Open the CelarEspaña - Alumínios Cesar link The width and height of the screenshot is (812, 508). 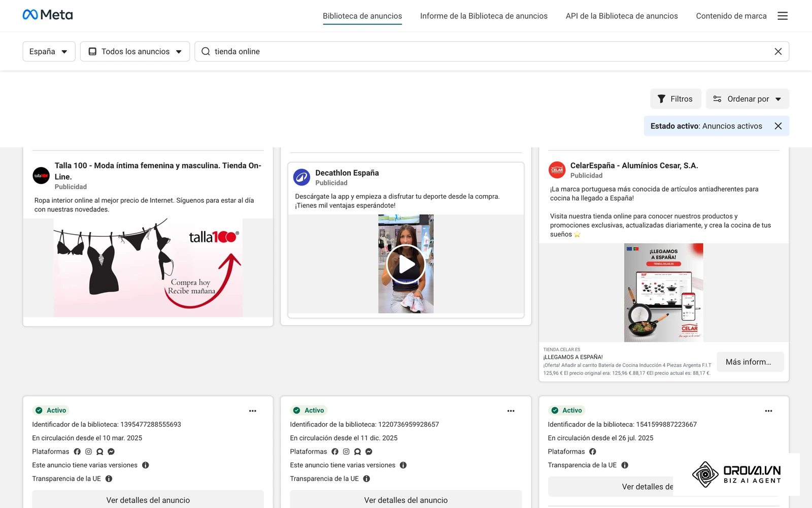[634, 166]
